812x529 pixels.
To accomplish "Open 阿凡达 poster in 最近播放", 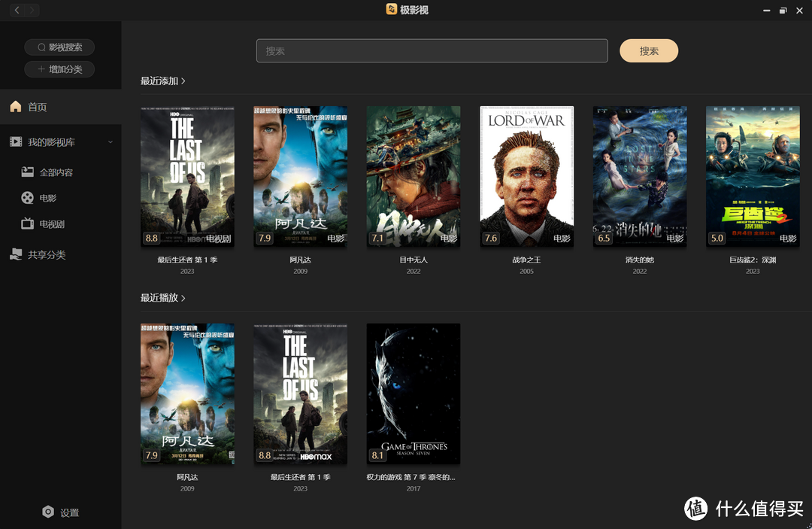I will tap(187, 394).
